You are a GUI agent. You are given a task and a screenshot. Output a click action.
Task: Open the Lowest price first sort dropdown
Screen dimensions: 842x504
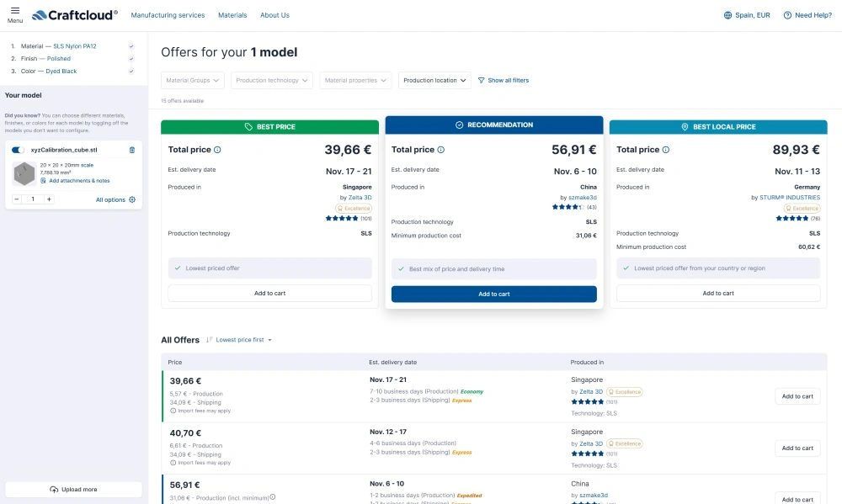click(243, 340)
